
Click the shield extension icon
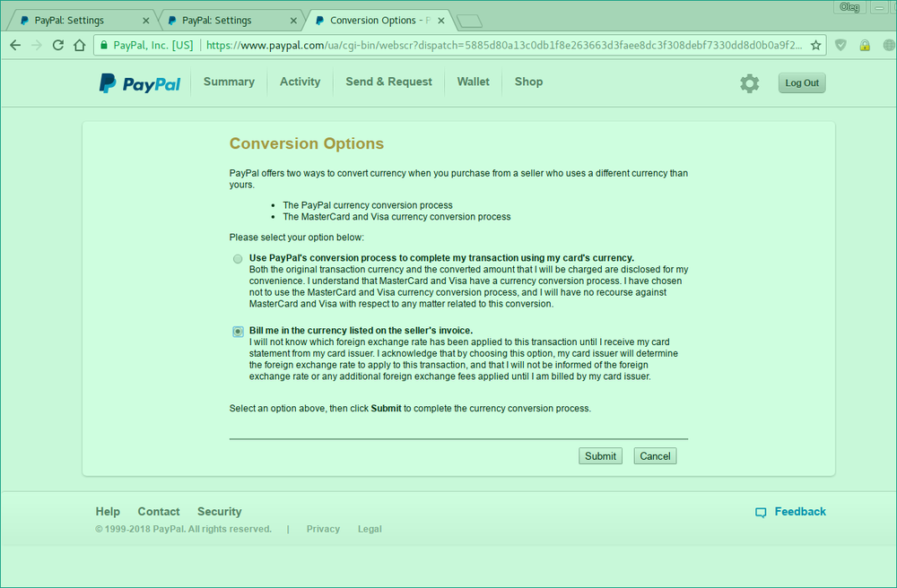840,45
